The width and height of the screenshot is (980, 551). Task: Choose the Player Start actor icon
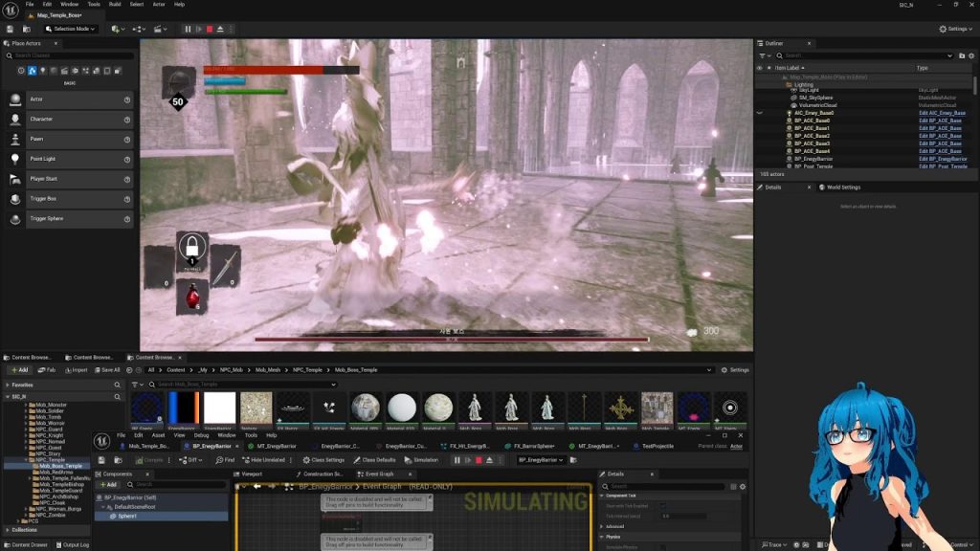(x=15, y=179)
